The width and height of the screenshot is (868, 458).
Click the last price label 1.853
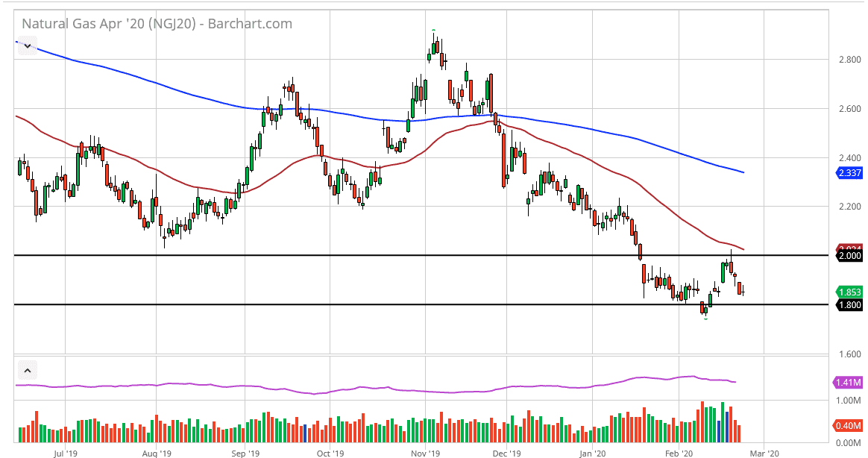click(850, 292)
